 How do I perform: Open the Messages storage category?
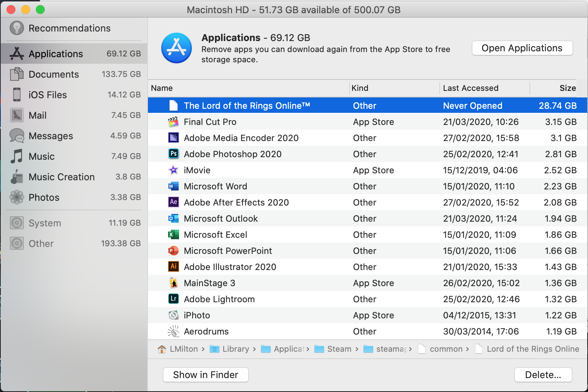click(x=74, y=136)
